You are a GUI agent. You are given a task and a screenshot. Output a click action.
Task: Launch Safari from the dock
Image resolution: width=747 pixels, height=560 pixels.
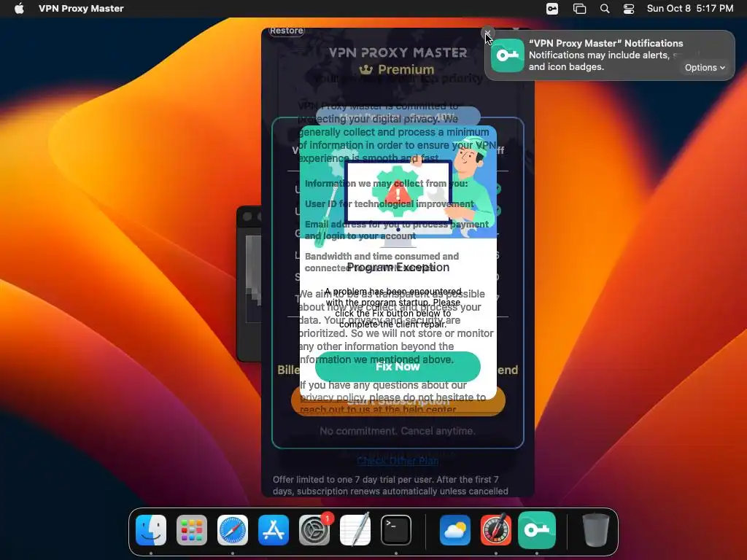tap(233, 530)
